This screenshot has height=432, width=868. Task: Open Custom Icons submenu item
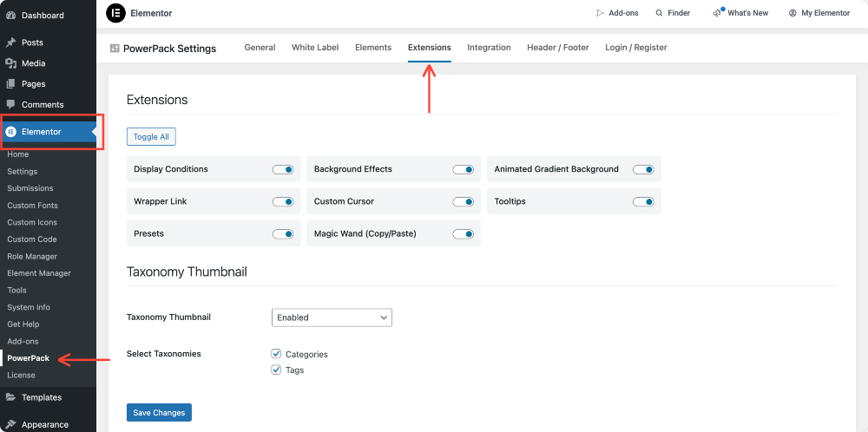coord(32,222)
